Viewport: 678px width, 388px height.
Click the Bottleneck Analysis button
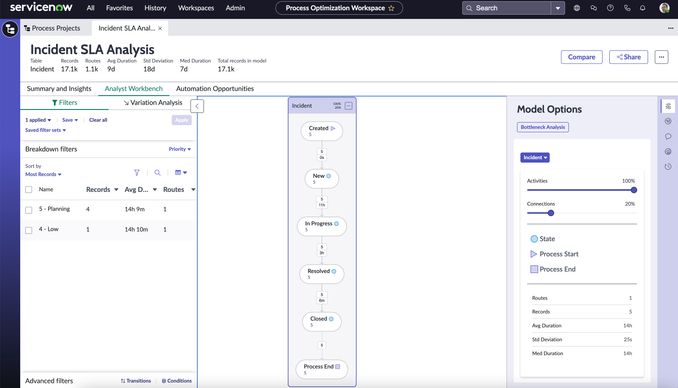(543, 127)
